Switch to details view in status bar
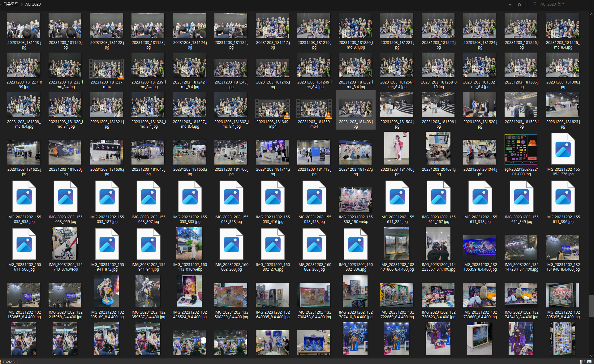Viewport: 594px width, 364px height. click(x=582, y=362)
